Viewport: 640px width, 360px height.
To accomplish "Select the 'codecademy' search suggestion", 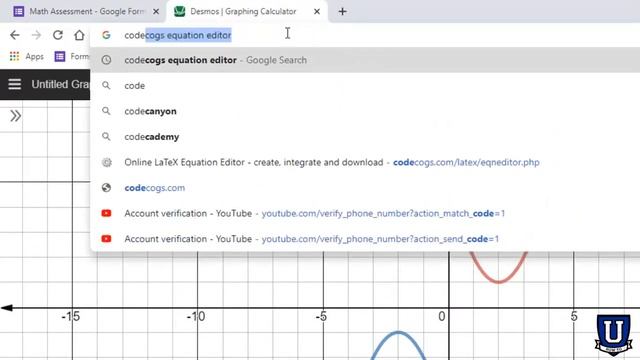I will [x=365, y=137].
